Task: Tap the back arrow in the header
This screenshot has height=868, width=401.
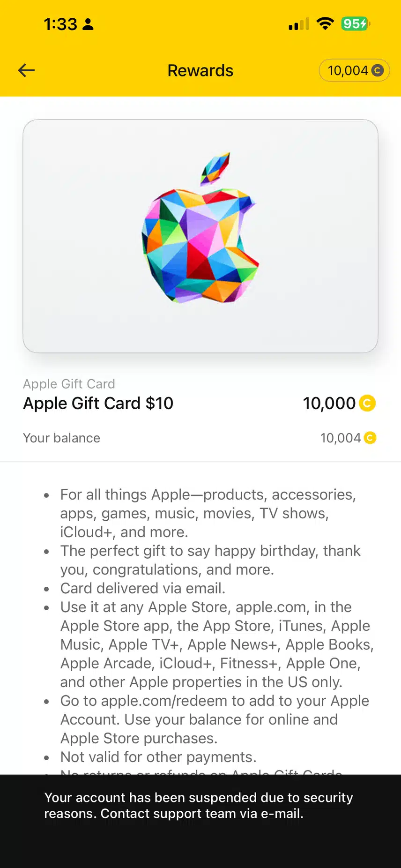Action: click(x=27, y=70)
